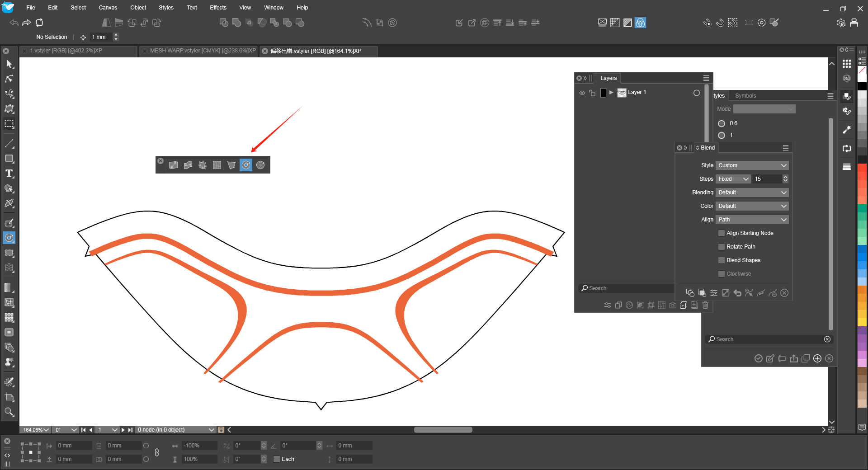Select the mesh grid warp icon in floating toolbar
Image resolution: width=868 pixels, height=470 pixels.
point(217,165)
